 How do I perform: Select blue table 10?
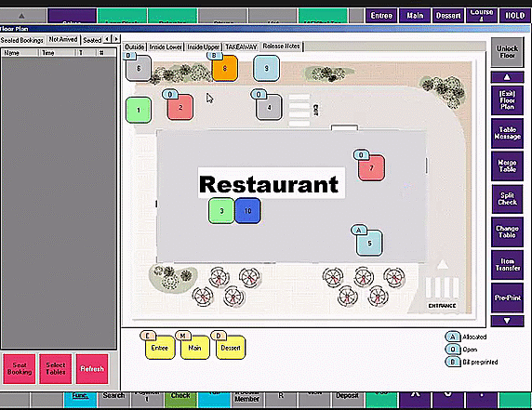(x=247, y=211)
